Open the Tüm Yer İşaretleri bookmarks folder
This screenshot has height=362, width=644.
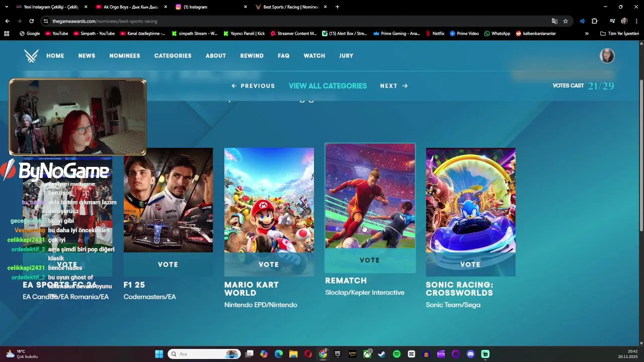tap(619, 34)
